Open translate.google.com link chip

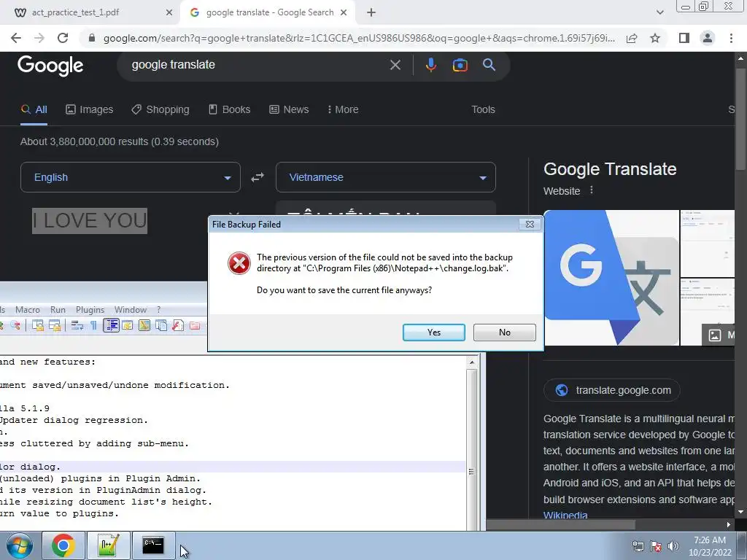pos(612,390)
